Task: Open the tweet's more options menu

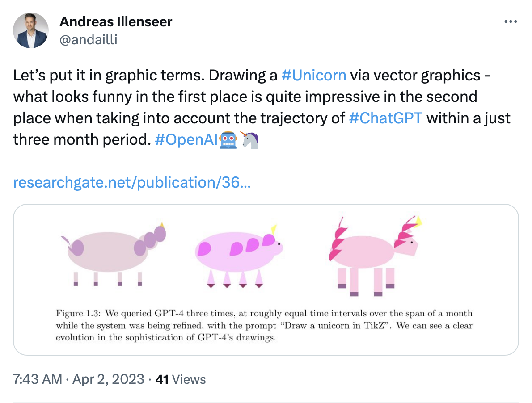Action: click(511, 22)
